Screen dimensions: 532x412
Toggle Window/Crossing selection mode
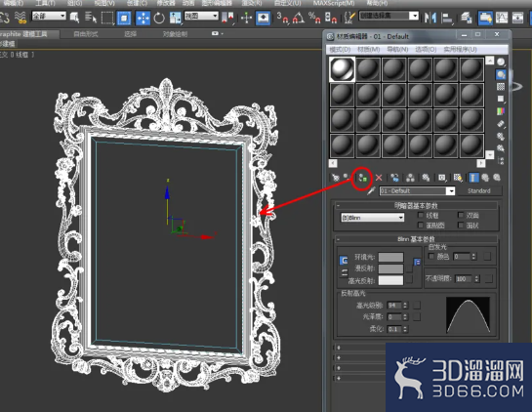(124, 18)
